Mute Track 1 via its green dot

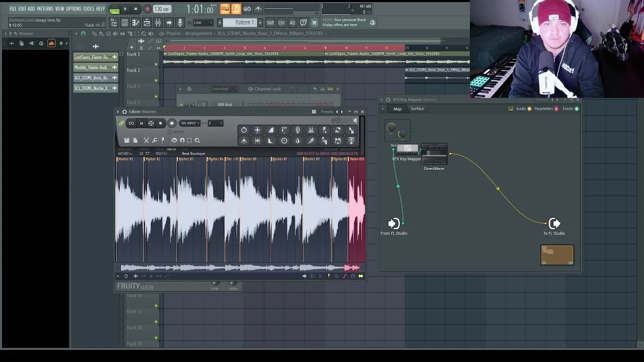click(156, 64)
